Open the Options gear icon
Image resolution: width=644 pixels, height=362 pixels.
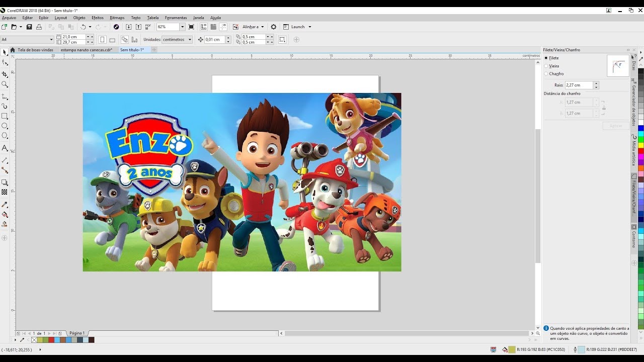coord(274,27)
